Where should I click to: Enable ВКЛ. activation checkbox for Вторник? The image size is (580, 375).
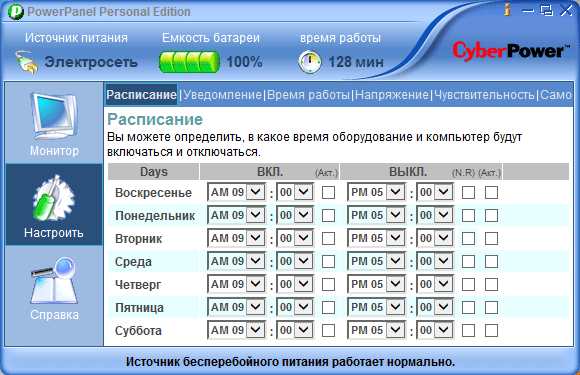(328, 239)
